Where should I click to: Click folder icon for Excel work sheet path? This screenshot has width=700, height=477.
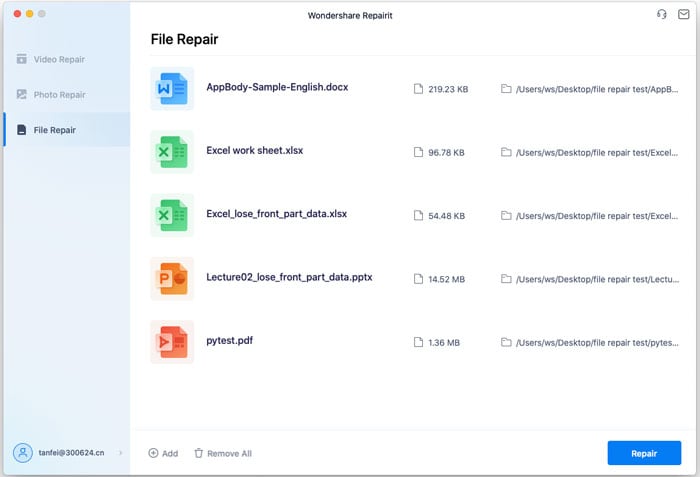506,152
